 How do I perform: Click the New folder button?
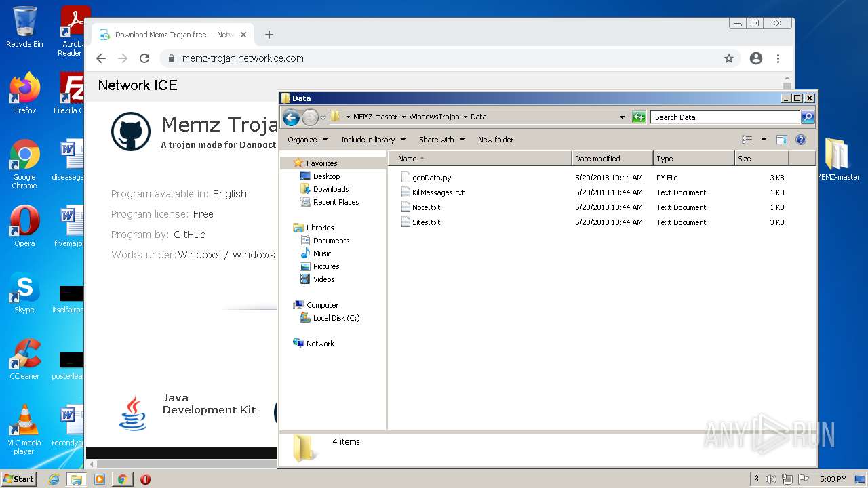496,140
